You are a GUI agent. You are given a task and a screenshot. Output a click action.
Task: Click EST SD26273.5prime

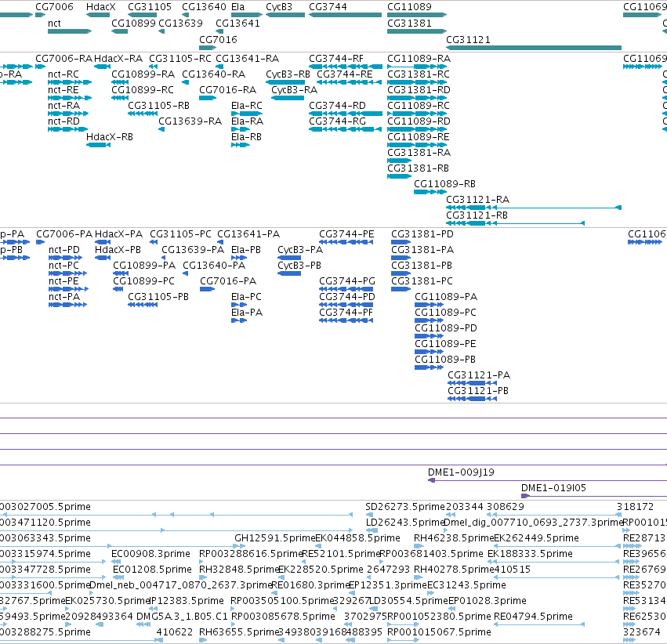click(x=369, y=515)
